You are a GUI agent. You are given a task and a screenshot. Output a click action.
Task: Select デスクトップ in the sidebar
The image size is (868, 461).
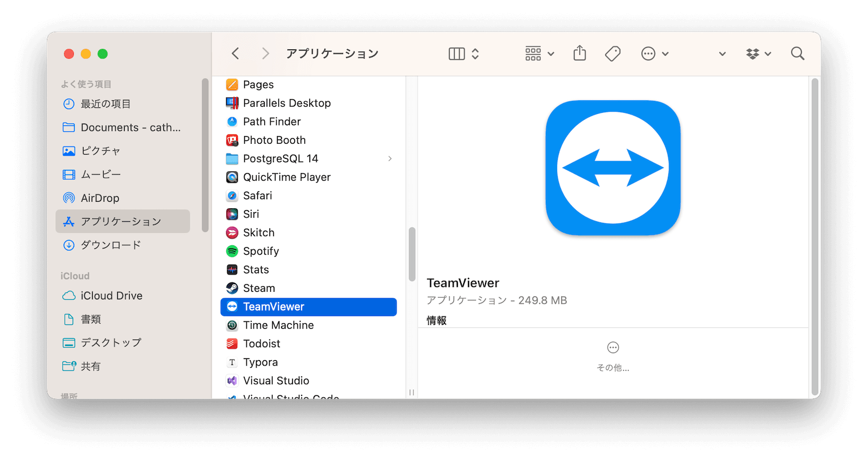123,343
